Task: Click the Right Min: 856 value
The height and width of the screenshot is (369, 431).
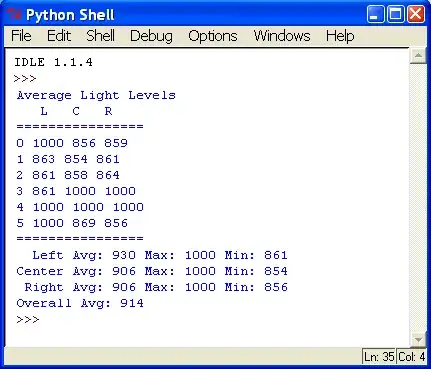Action: [x=276, y=287]
